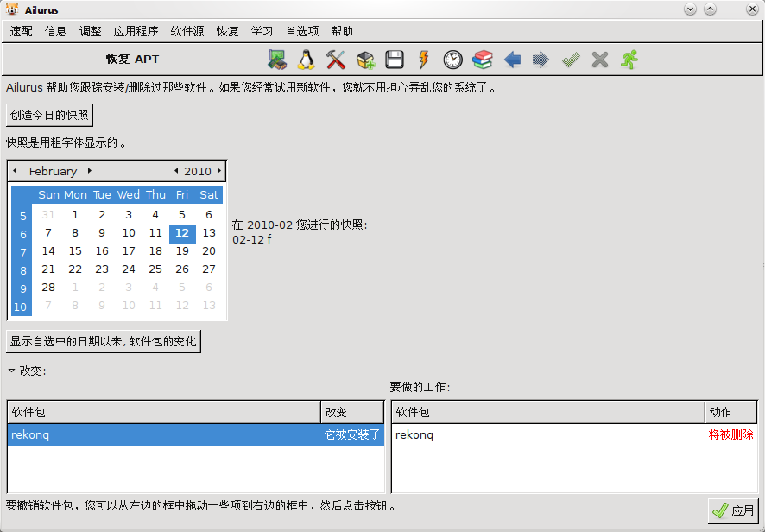Click the forward arrow icon

[541, 60]
